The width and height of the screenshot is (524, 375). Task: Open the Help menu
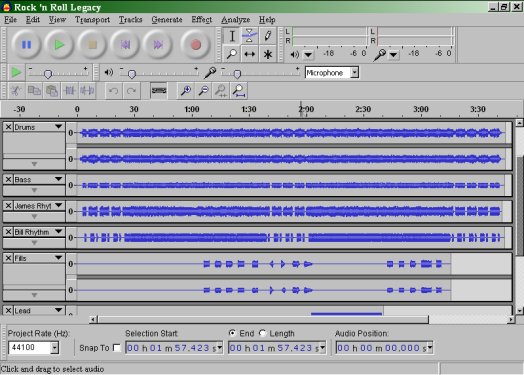click(267, 20)
